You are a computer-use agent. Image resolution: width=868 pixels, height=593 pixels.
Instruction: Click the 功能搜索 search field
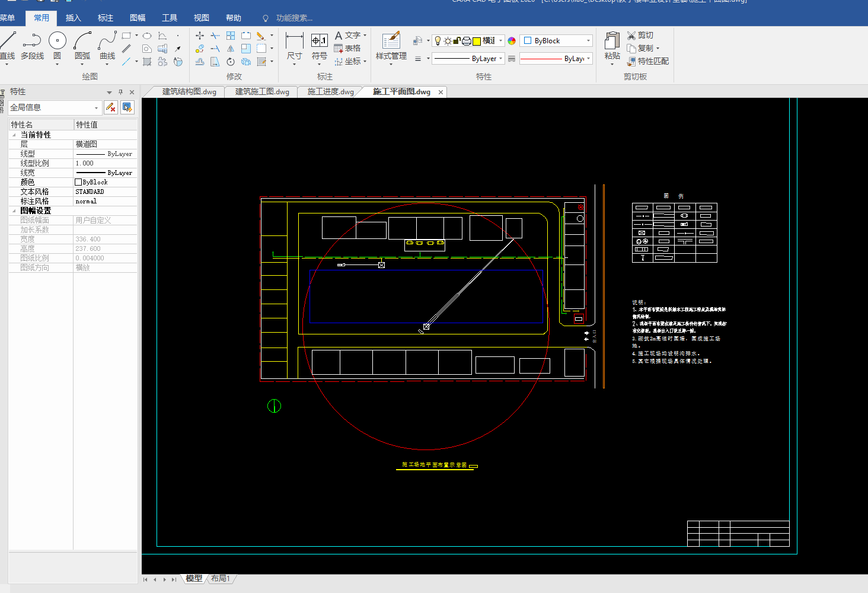pos(294,18)
